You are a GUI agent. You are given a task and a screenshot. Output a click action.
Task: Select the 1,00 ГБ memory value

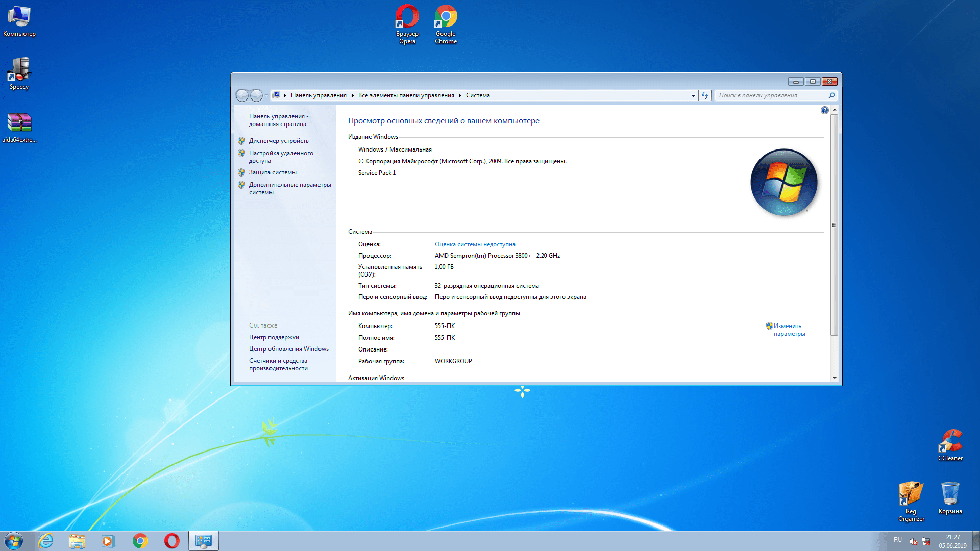[x=444, y=267]
